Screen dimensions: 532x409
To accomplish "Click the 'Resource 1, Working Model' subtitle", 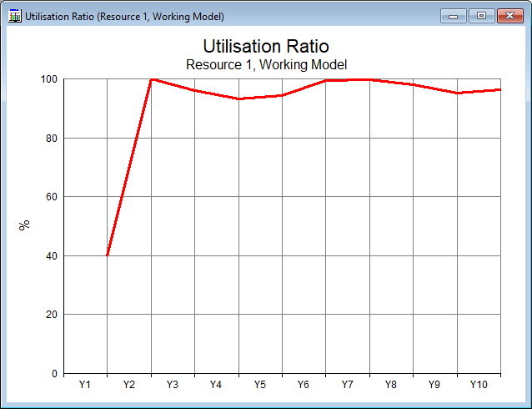I will coord(266,64).
